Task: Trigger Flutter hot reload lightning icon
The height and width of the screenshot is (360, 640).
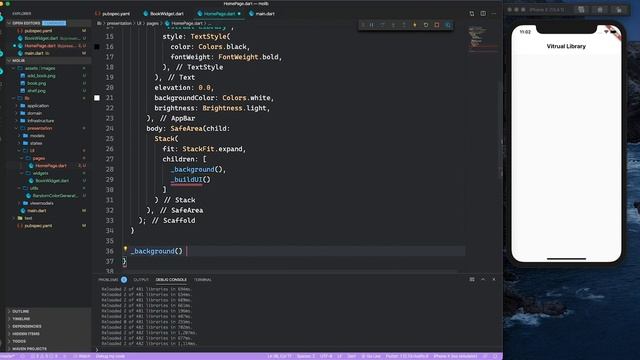Action: tap(415, 25)
